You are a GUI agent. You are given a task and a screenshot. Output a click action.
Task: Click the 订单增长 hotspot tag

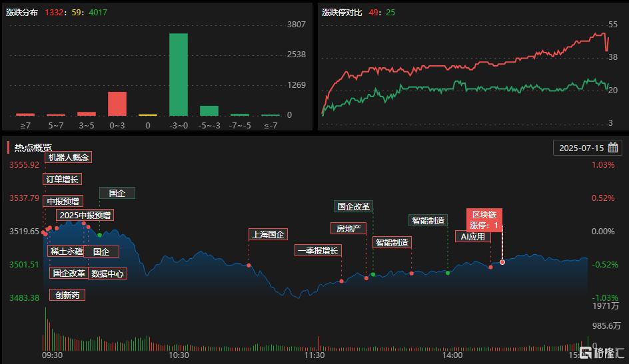coord(62,179)
